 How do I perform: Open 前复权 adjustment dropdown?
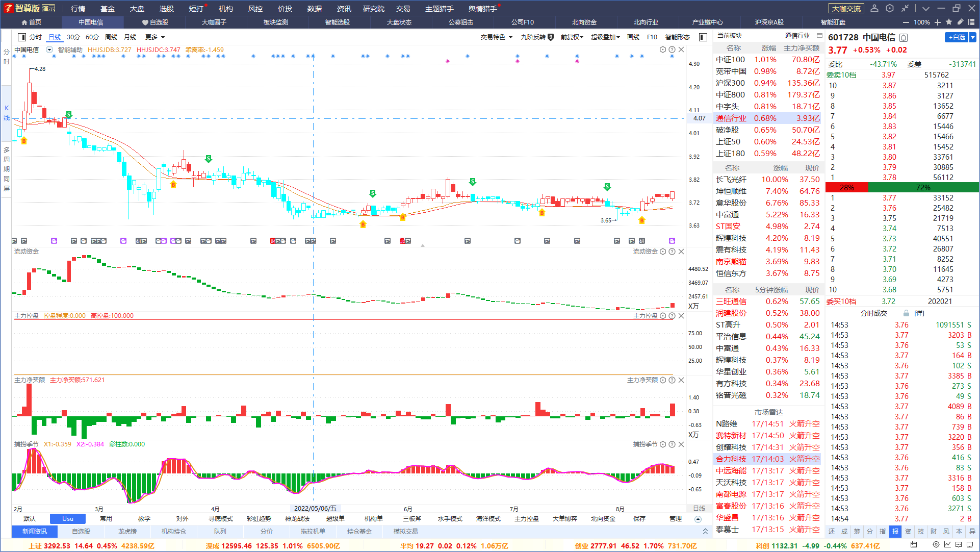pos(572,37)
